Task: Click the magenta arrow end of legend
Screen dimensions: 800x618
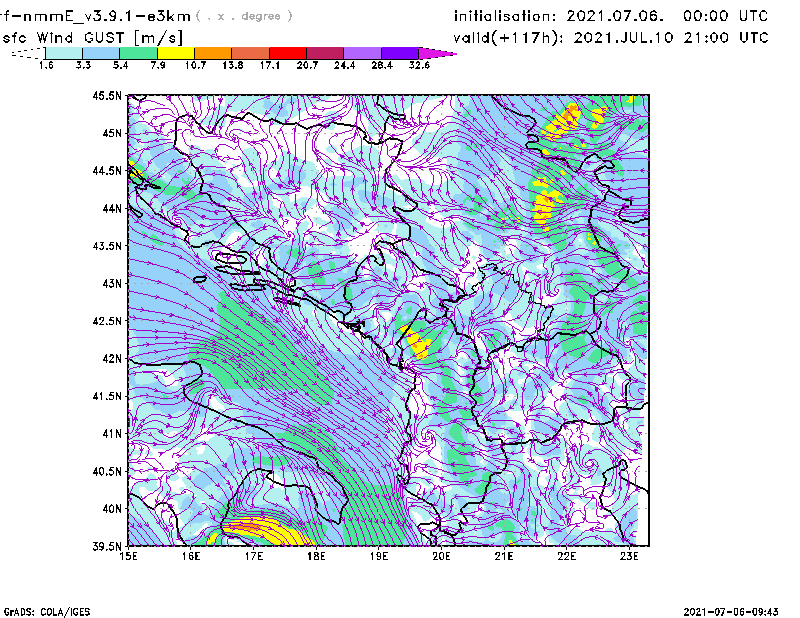Action: tap(437, 53)
